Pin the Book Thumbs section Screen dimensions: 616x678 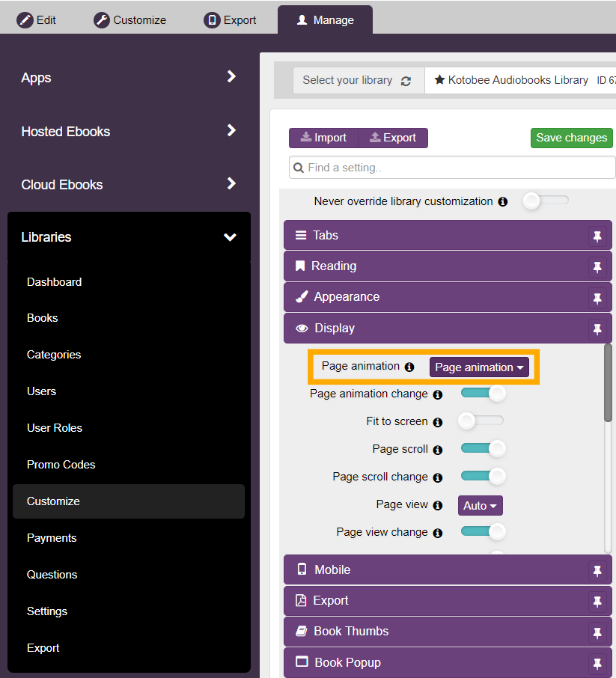[597, 633]
